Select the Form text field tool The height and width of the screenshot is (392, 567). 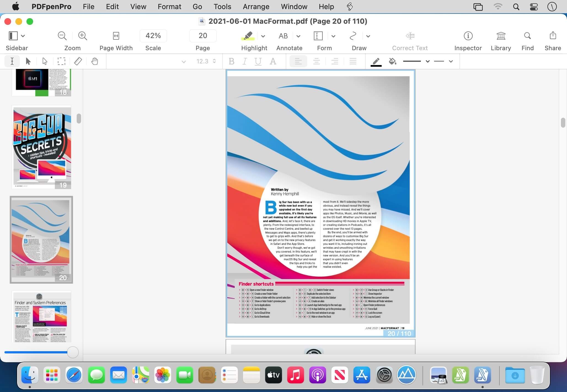318,36
